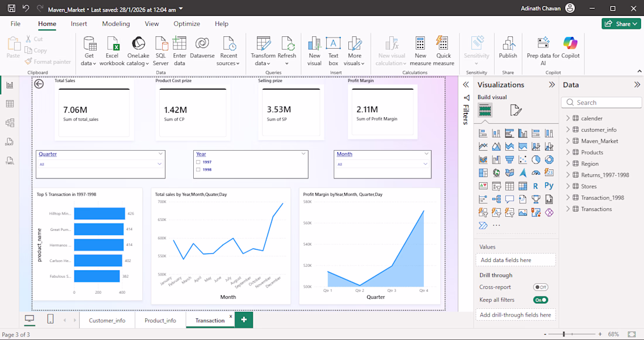The image size is (644, 340).
Task: Save the file with the save icon
Action: [12, 8]
